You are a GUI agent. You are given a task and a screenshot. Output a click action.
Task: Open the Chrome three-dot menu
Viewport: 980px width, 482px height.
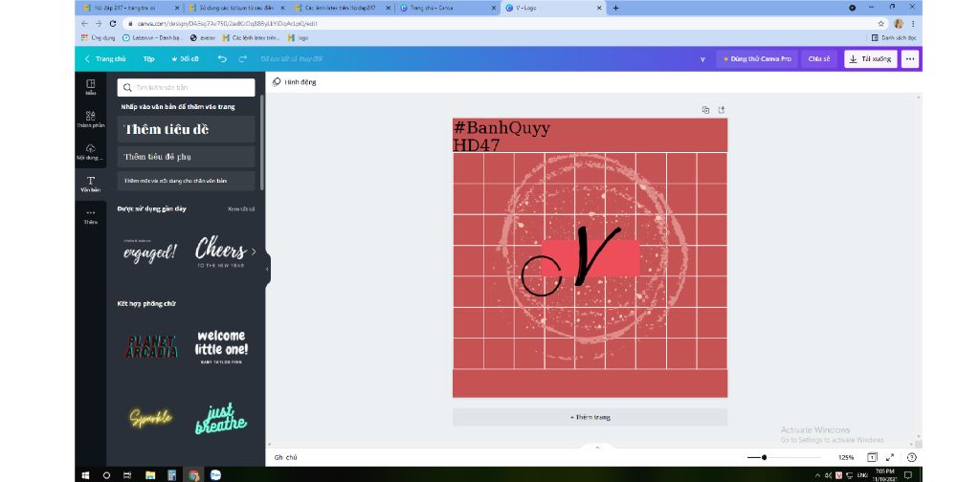(x=912, y=23)
